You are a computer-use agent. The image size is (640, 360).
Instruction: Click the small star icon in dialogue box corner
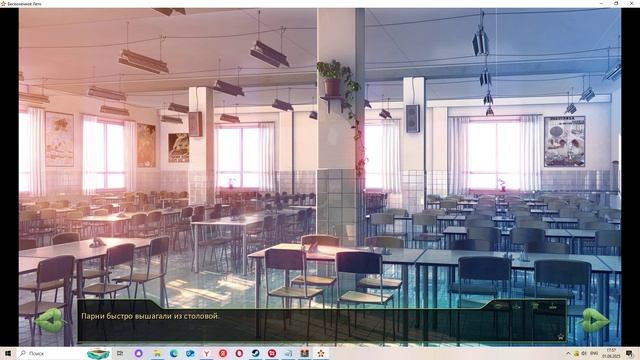[x=561, y=337]
